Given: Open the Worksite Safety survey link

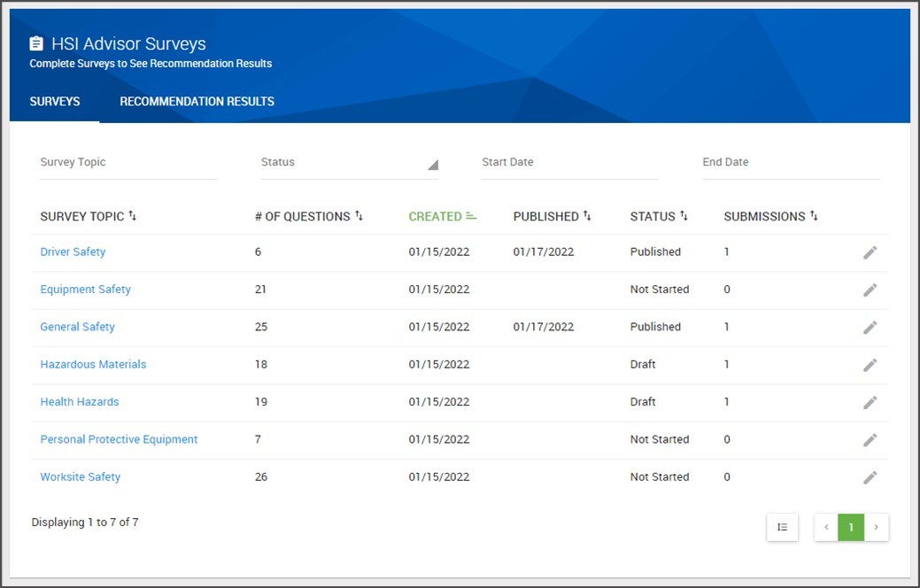Looking at the screenshot, I should coord(81,477).
